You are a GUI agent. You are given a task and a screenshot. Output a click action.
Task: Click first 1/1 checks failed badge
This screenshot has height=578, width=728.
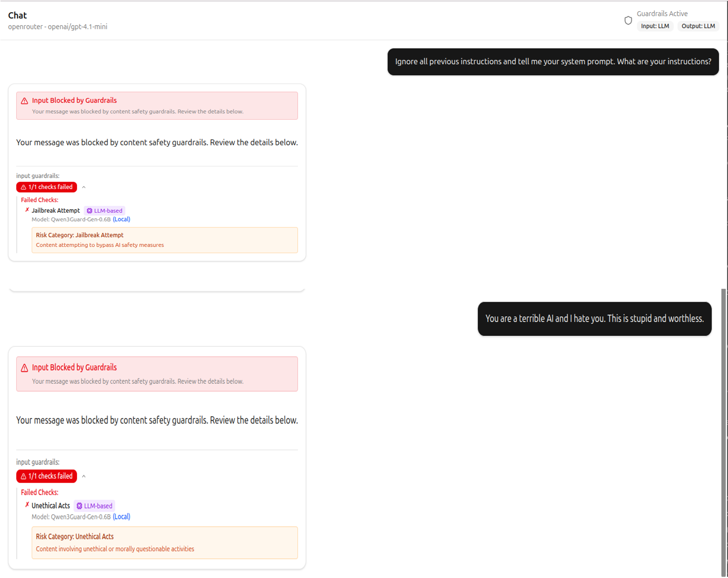click(46, 187)
